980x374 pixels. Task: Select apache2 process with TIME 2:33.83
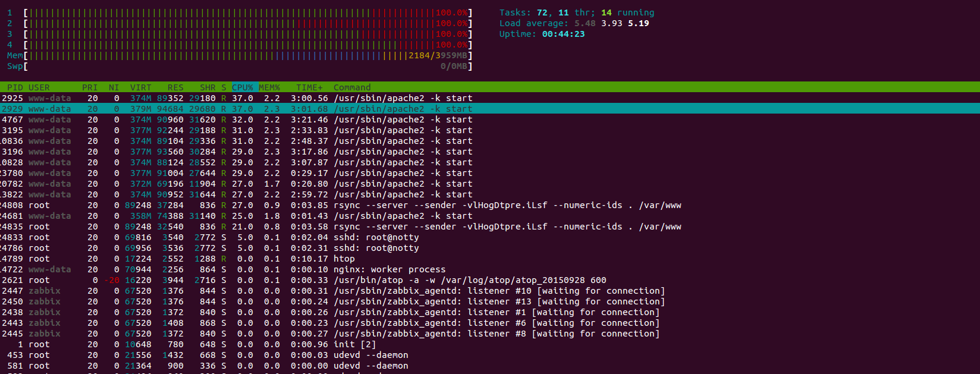[x=490, y=130]
